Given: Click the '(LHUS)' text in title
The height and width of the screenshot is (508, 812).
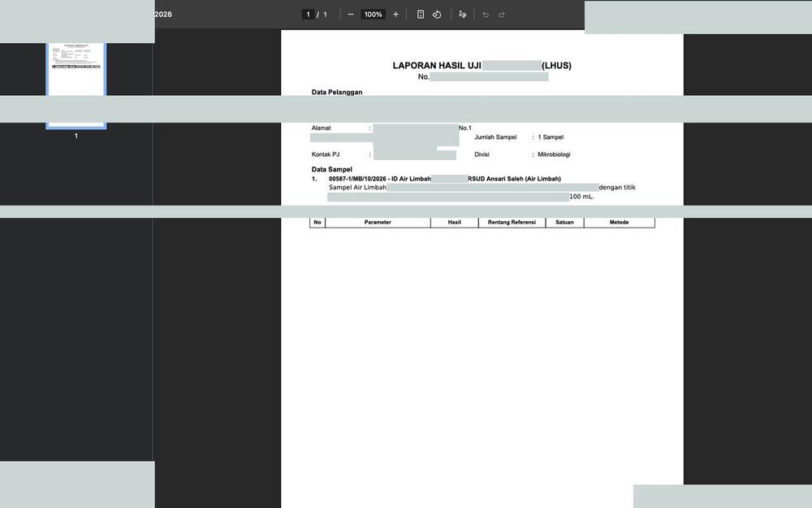Looking at the screenshot, I should (557, 66).
